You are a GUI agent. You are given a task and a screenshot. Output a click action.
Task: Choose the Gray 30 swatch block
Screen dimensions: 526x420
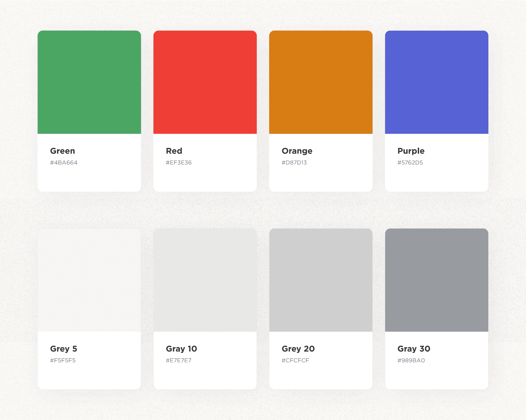click(x=436, y=280)
